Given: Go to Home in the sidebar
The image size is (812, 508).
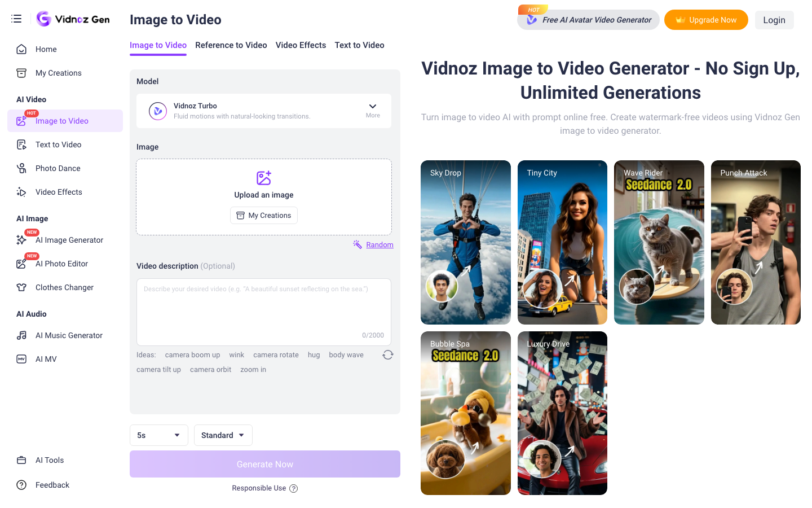Looking at the screenshot, I should click(65, 49).
